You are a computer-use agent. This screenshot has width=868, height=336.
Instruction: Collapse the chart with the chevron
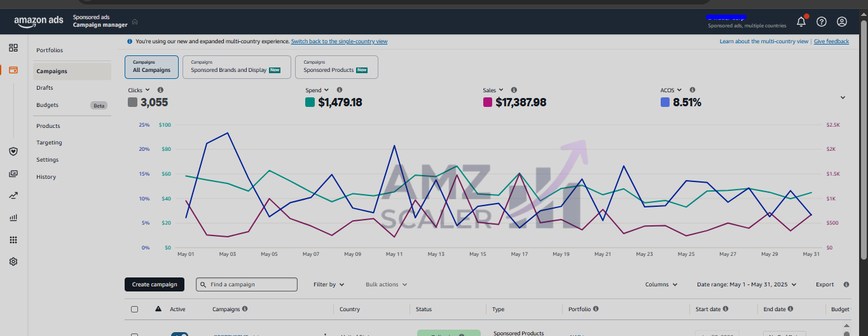coord(843,98)
